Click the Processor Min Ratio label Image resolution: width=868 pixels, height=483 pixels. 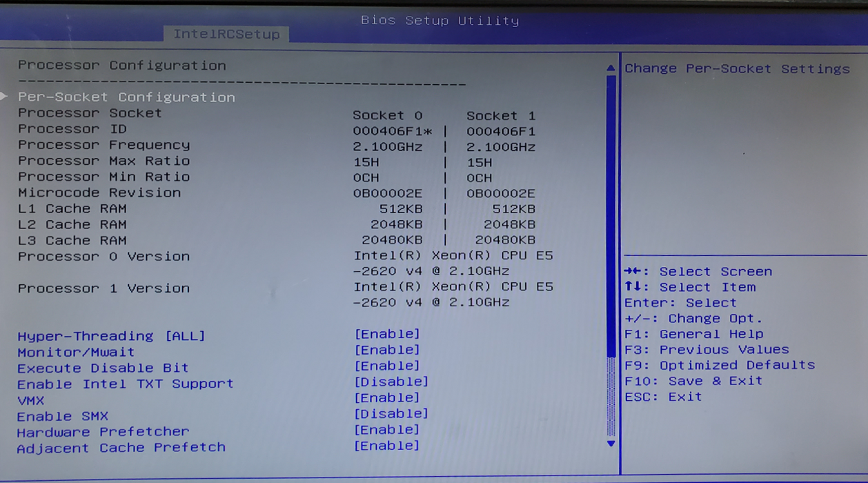pos(104,177)
